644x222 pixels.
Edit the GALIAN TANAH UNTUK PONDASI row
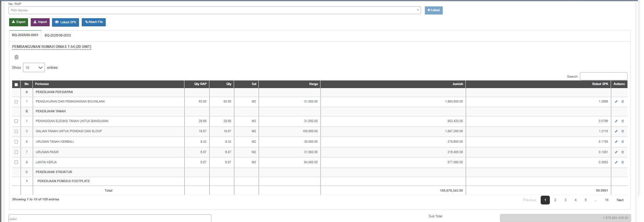(x=616, y=131)
